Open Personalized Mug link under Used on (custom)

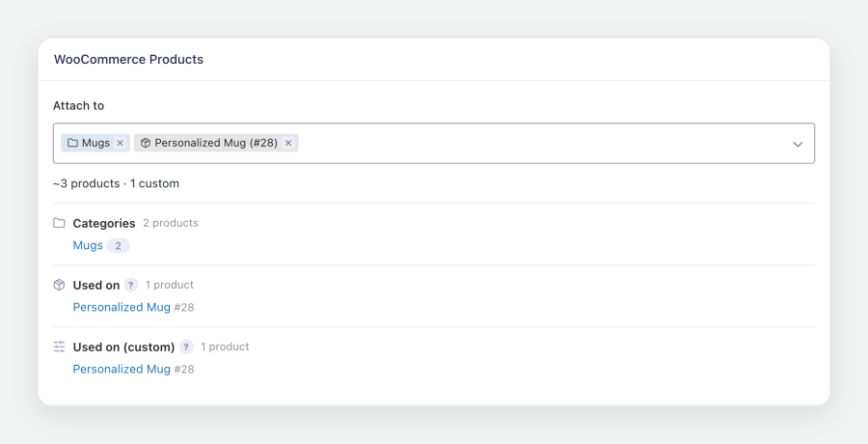pyautogui.click(x=122, y=369)
